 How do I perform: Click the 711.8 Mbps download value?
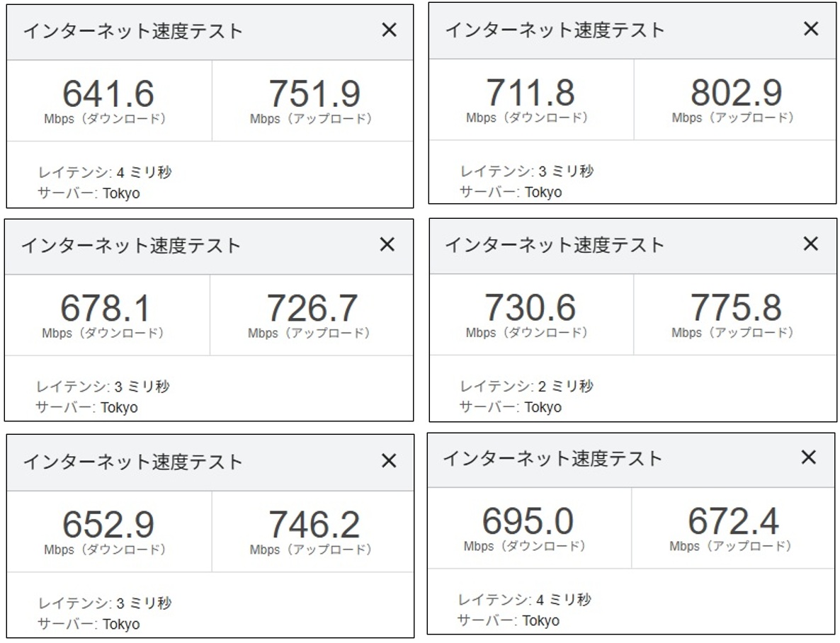[x=530, y=93]
